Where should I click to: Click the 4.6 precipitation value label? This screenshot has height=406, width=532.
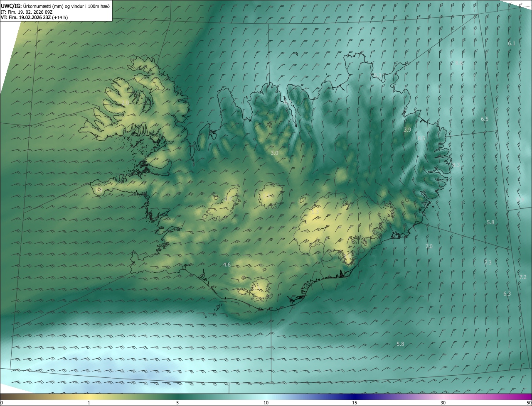(x=227, y=264)
